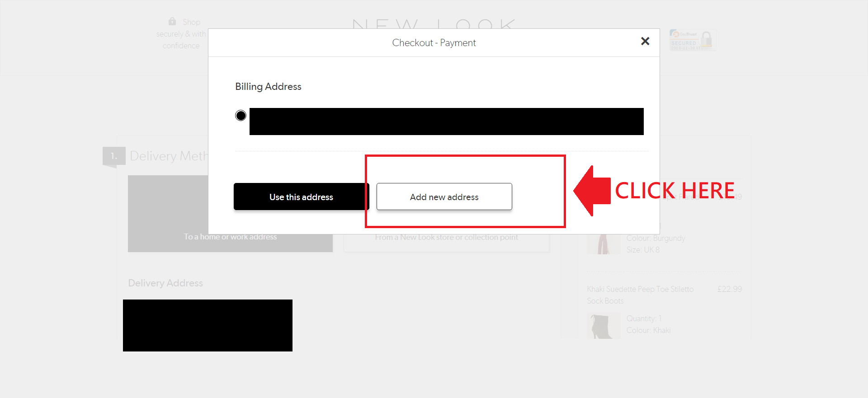Click the £22.99 price
Screen dimensions: 868x398
[729, 289]
